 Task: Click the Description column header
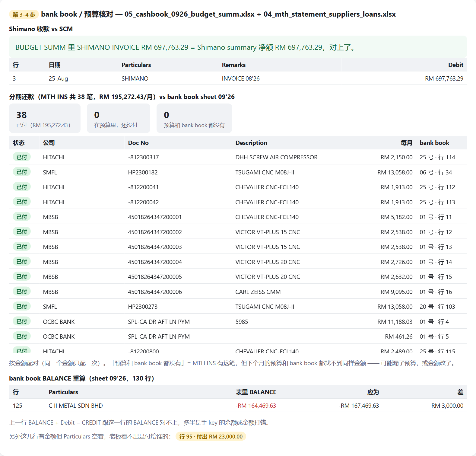[x=251, y=143]
